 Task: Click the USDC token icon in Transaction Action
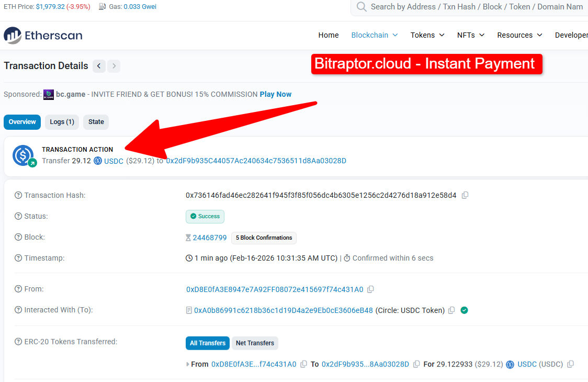pos(98,161)
